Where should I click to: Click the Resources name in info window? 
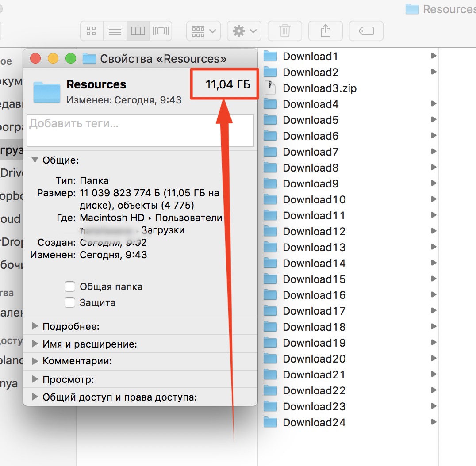[x=96, y=84]
